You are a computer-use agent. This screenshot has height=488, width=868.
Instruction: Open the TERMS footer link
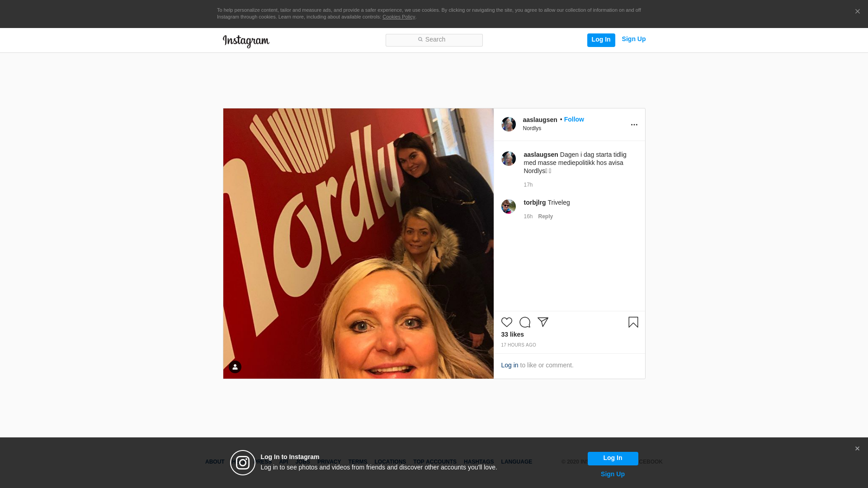coord(358,462)
